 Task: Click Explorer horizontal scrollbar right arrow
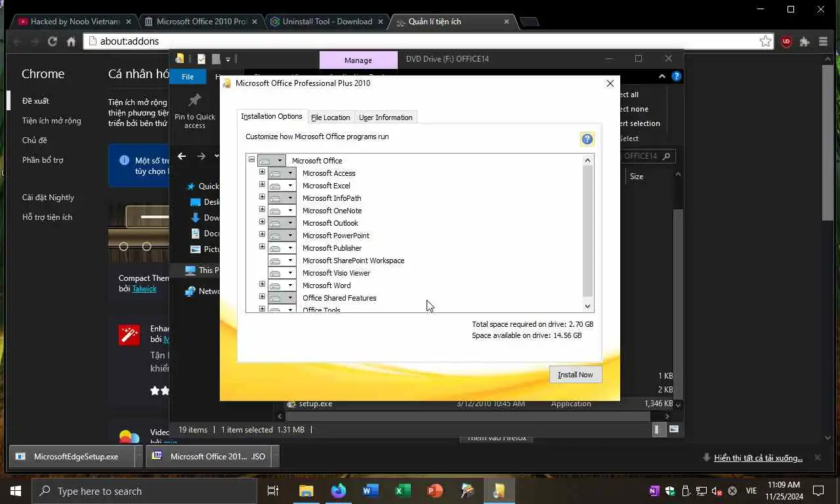click(x=667, y=416)
